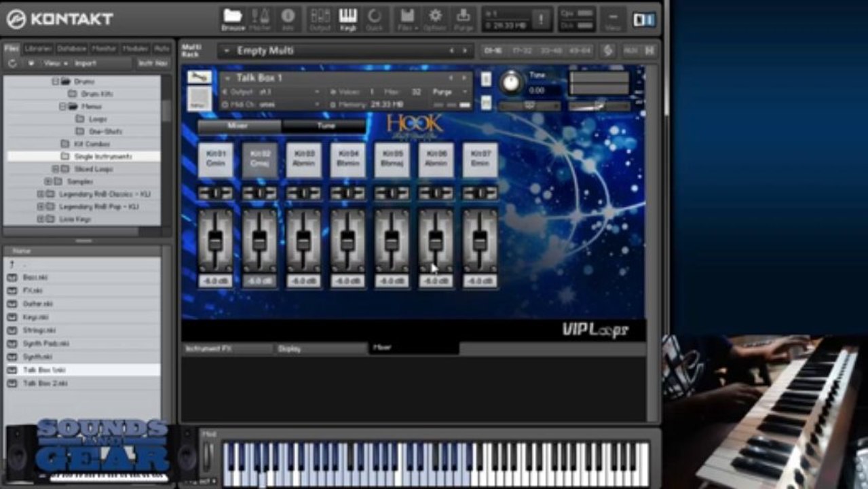This screenshot has width=868, height=489.
Task: Click the volume fader for Kit 06
Action: 436,240
